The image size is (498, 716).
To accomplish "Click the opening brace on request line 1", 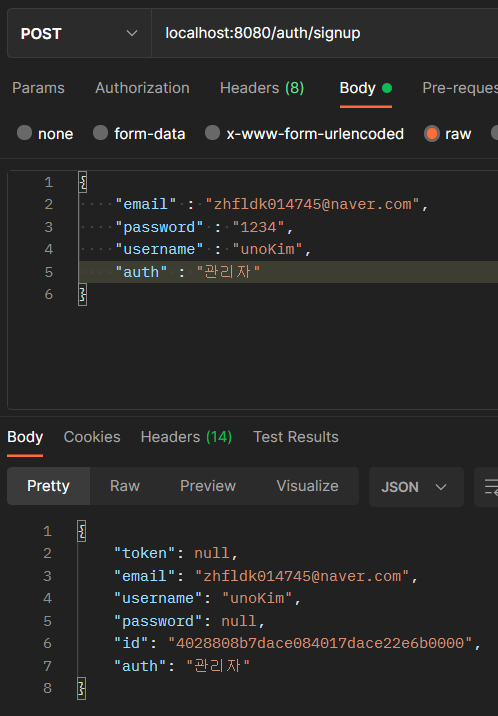I will coord(83,182).
